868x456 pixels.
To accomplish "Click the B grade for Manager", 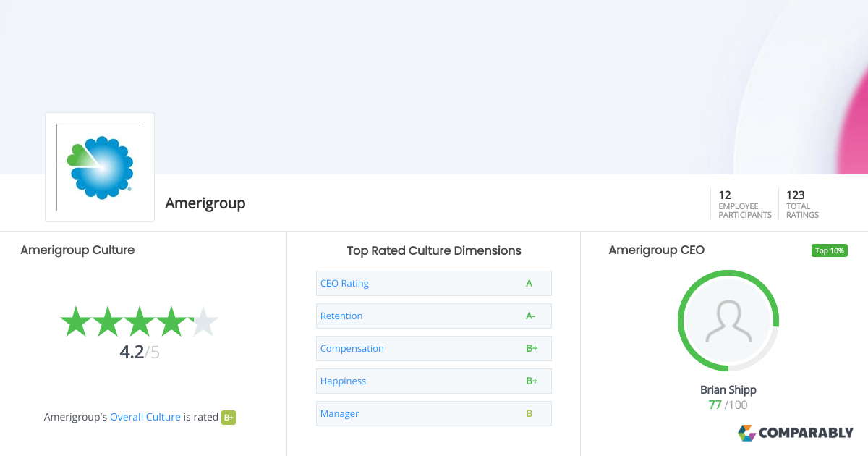I will [529, 413].
